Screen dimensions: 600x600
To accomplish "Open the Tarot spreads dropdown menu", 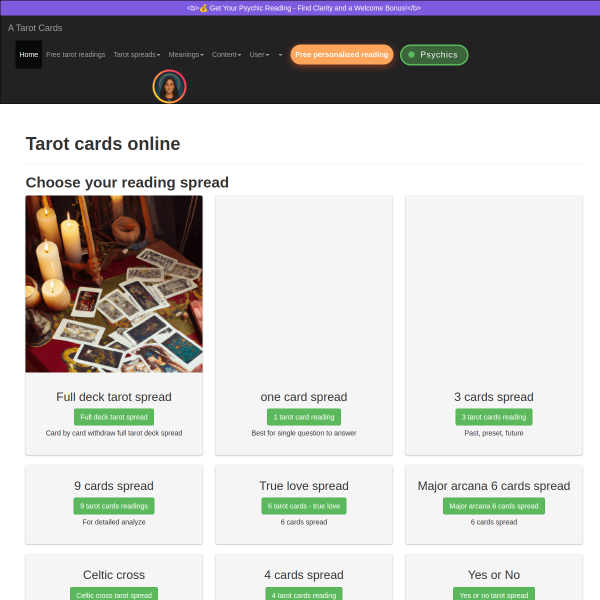I will click(x=137, y=55).
